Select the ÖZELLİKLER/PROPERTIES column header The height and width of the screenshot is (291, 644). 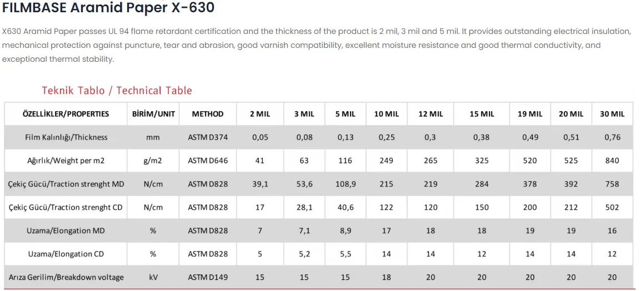[x=66, y=114]
